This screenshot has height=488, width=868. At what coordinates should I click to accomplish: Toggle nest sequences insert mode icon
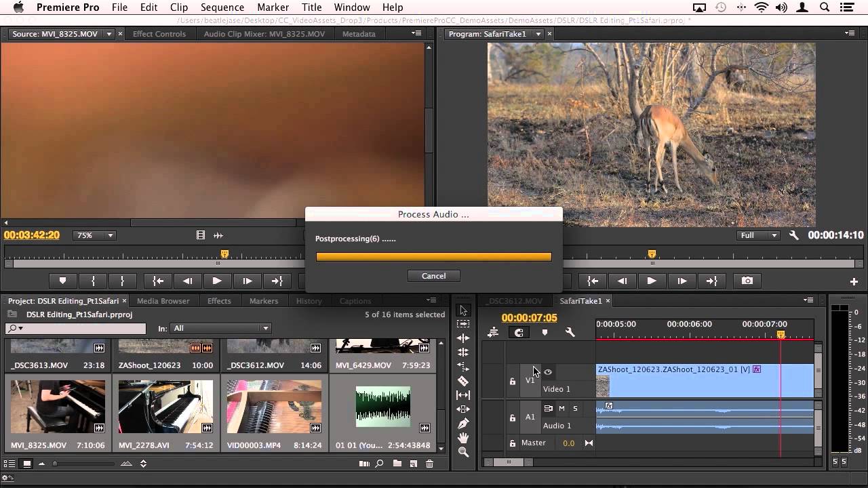tap(493, 332)
